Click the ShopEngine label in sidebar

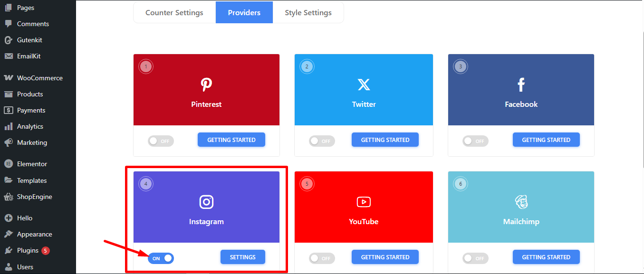pyautogui.click(x=35, y=197)
